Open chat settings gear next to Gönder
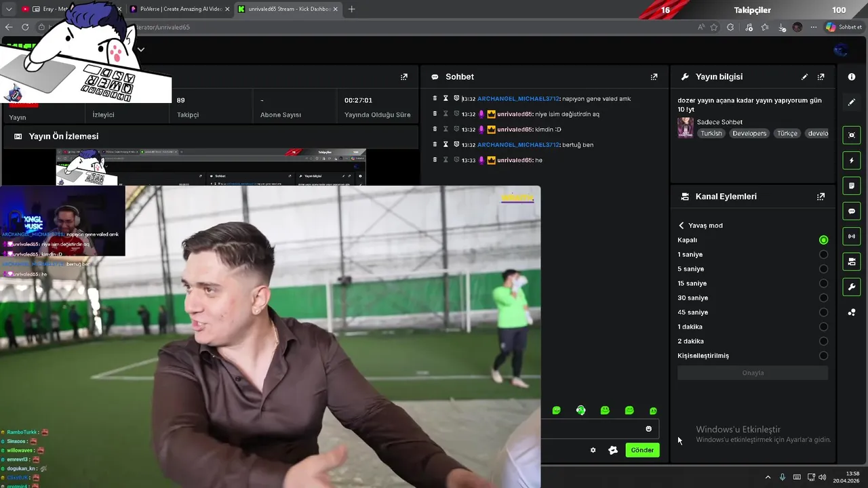 click(593, 450)
